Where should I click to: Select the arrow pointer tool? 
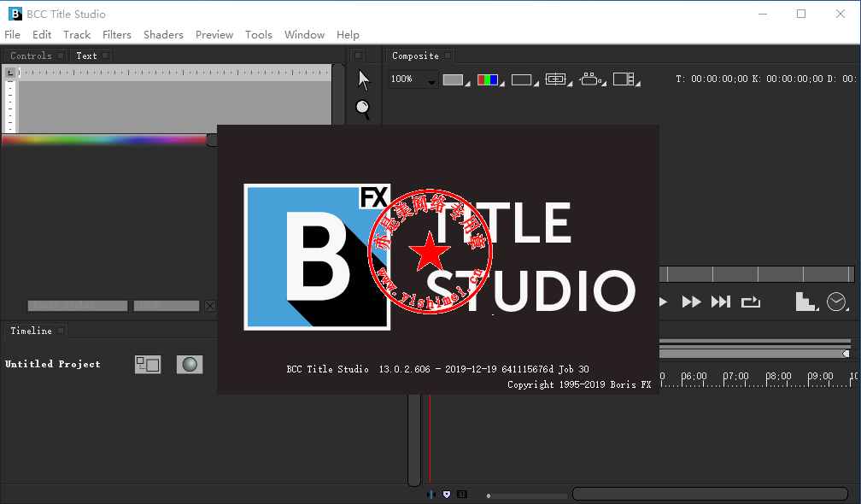pos(364,80)
